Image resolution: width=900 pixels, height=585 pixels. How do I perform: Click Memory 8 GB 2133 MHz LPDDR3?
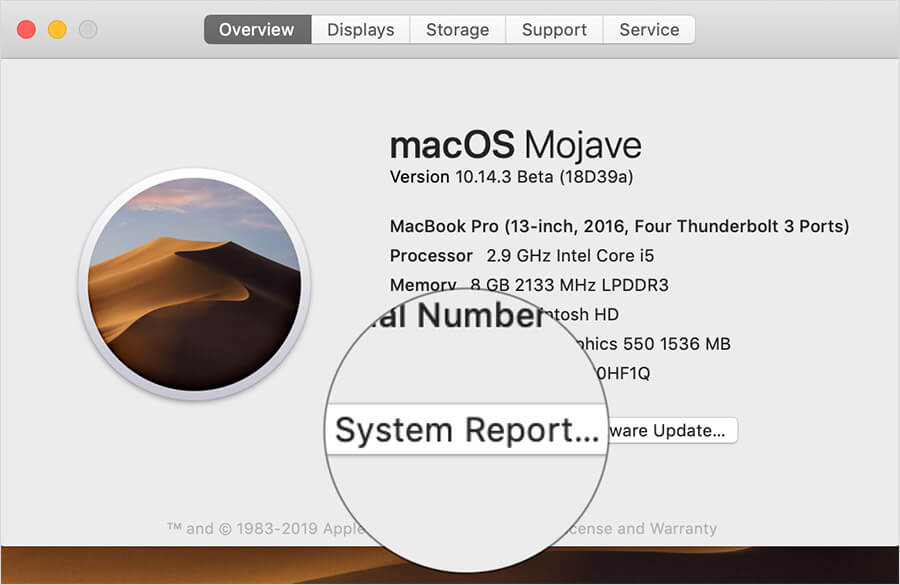529,285
